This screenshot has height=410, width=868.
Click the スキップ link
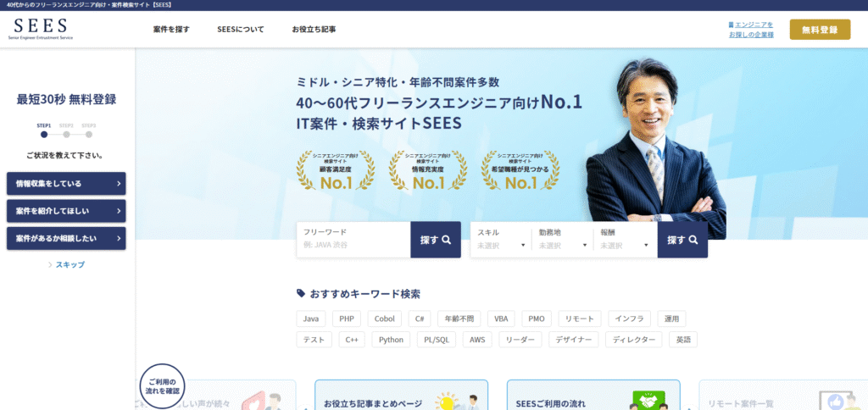(70, 264)
